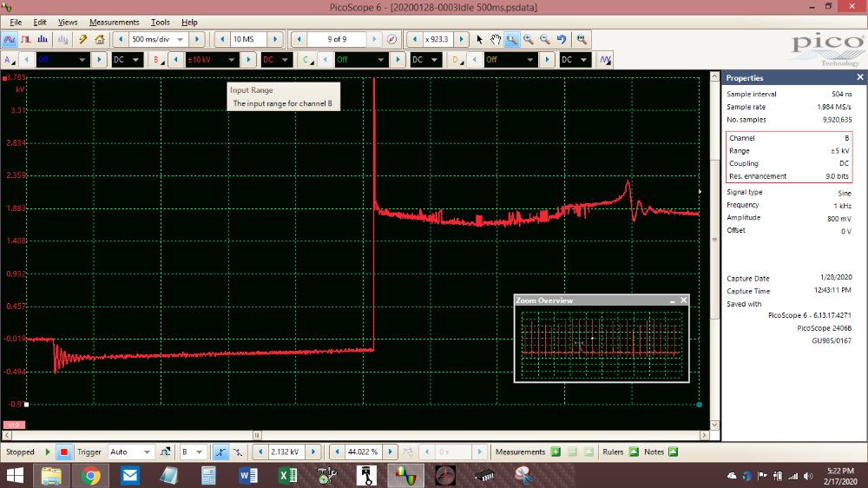Click the horizontal scrollbar thumb below graph
The image size is (868, 488).
pos(257,435)
